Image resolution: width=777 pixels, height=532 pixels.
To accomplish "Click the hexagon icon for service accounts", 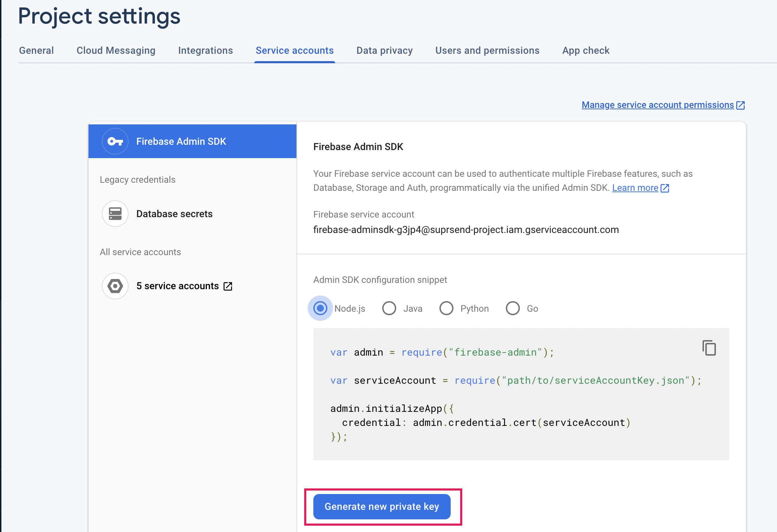I will pos(115,286).
